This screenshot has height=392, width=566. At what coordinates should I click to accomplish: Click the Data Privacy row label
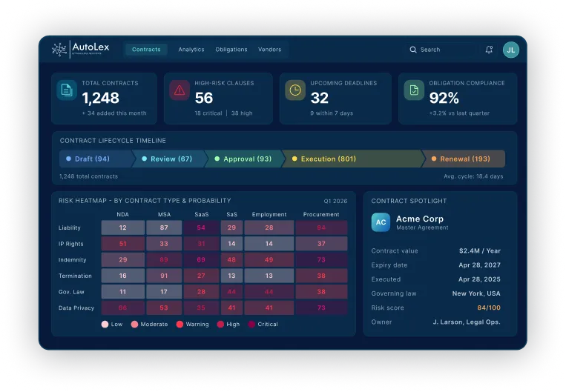point(76,308)
